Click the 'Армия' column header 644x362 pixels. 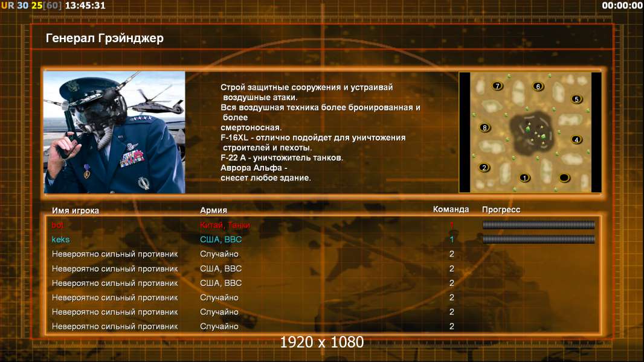coord(214,210)
